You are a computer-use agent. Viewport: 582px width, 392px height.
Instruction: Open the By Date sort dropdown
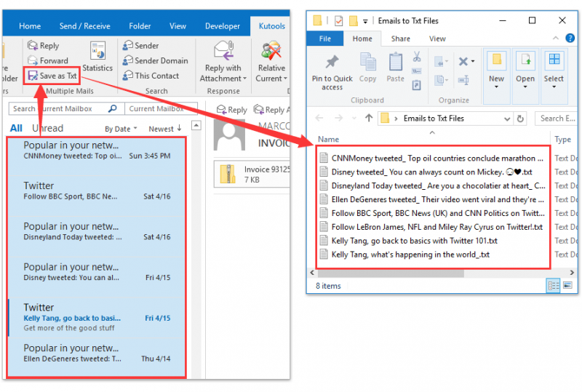(x=121, y=129)
